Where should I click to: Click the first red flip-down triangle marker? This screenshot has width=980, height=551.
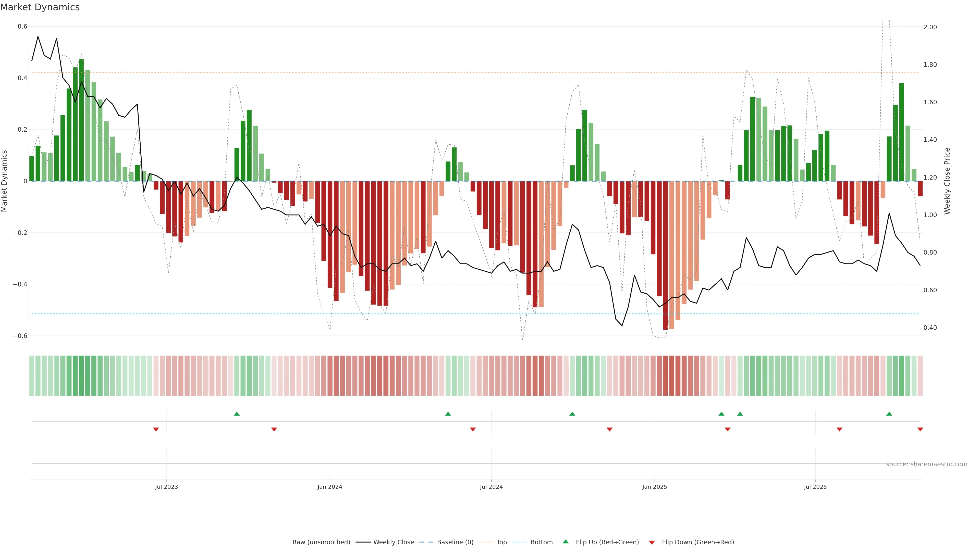156,429
